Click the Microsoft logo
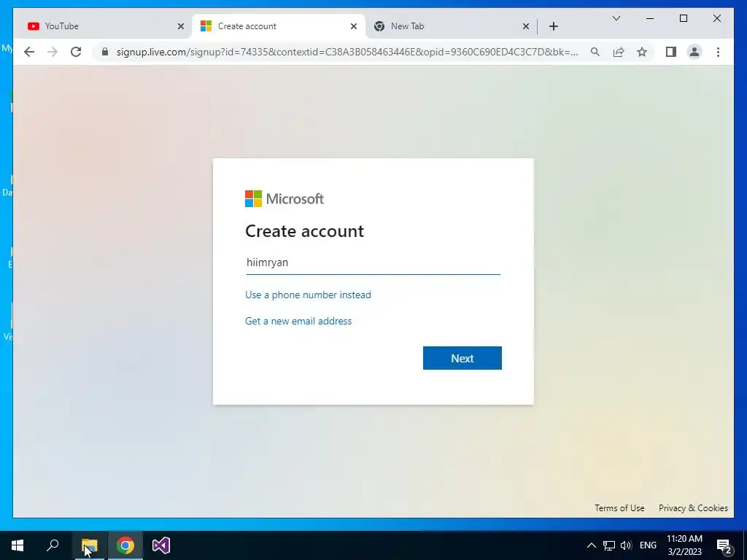Image resolution: width=747 pixels, height=560 pixels. point(285,198)
